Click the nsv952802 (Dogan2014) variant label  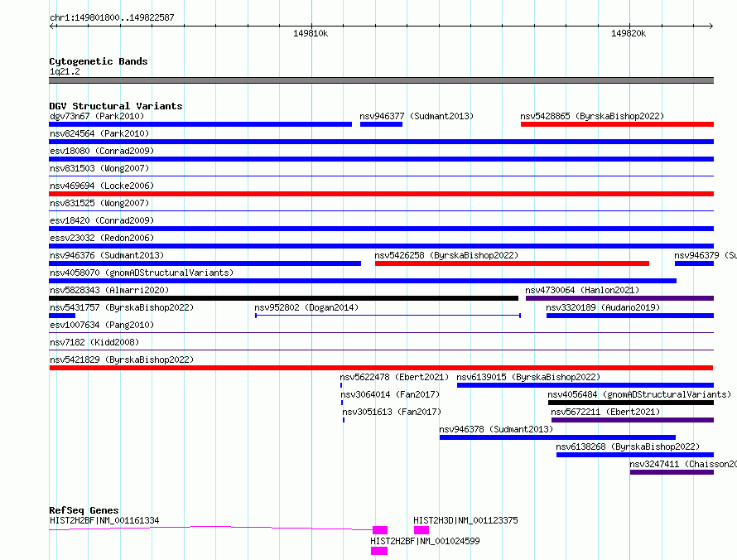[306, 307]
